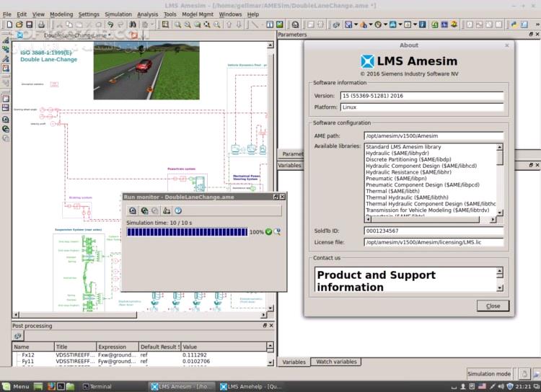Click the zoom in magnifier toolbar icon
This screenshot has height=392, width=541.
(177, 24)
